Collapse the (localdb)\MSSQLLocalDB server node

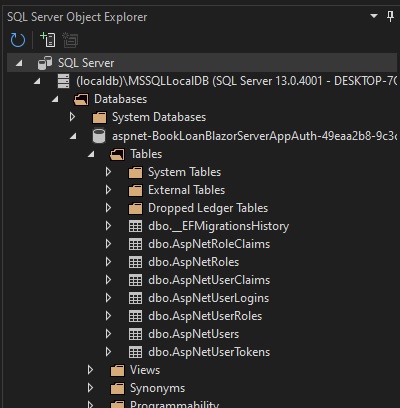(x=37, y=81)
